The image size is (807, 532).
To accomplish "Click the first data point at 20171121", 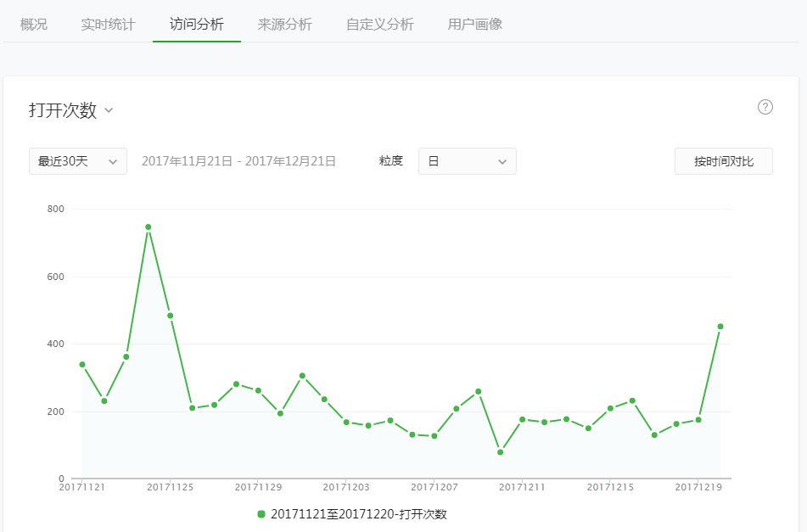I will tap(82, 364).
